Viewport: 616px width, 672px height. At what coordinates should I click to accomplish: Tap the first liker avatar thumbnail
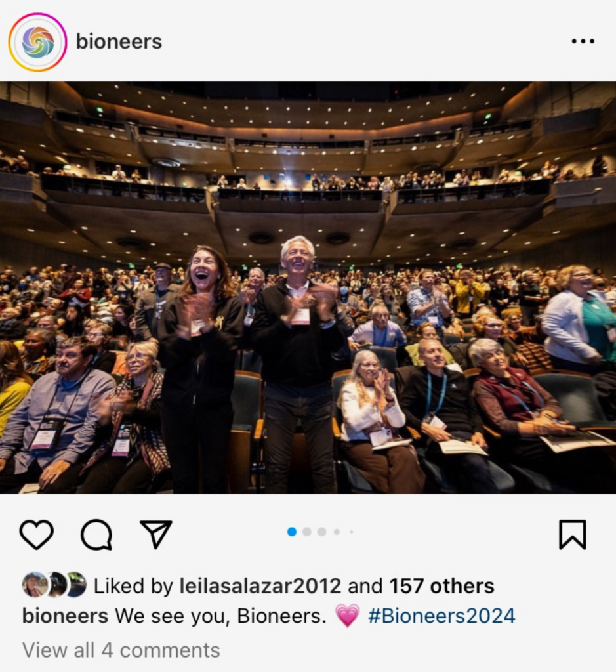(35, 585)
